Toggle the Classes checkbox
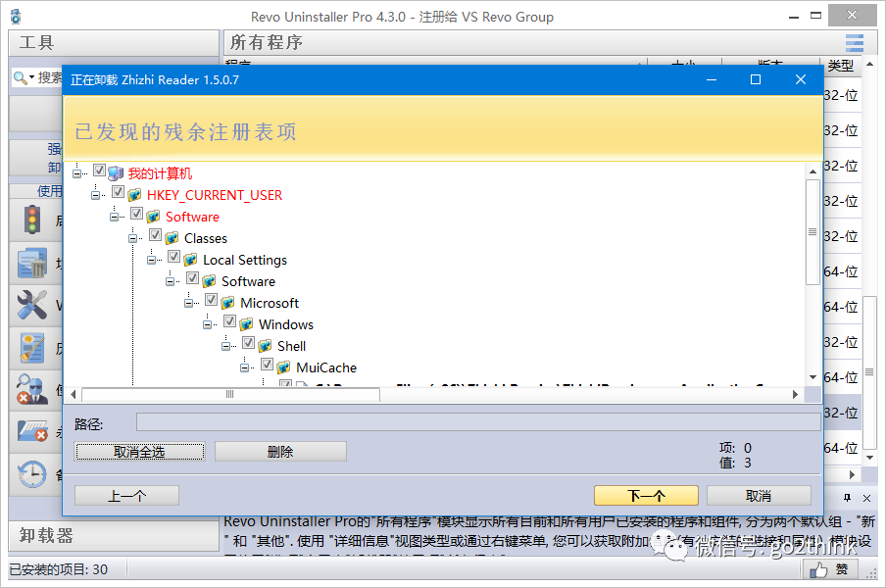 tap(156, 235)
